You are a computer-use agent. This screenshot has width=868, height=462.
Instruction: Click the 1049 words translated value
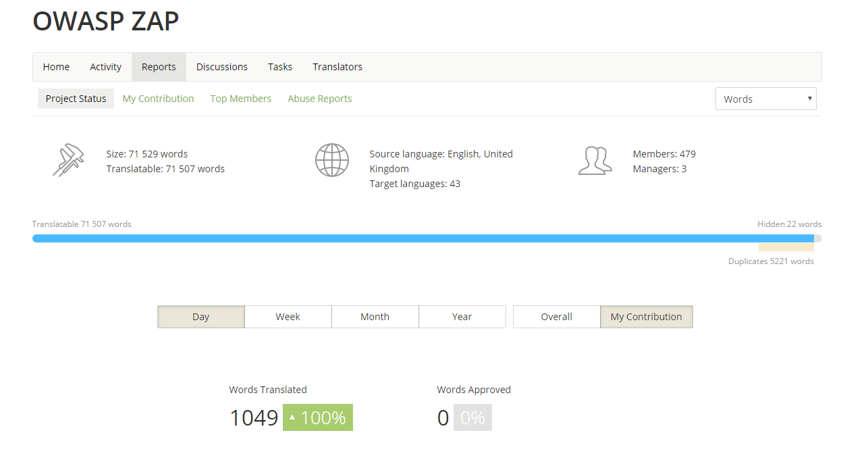[x=254, y=418]
